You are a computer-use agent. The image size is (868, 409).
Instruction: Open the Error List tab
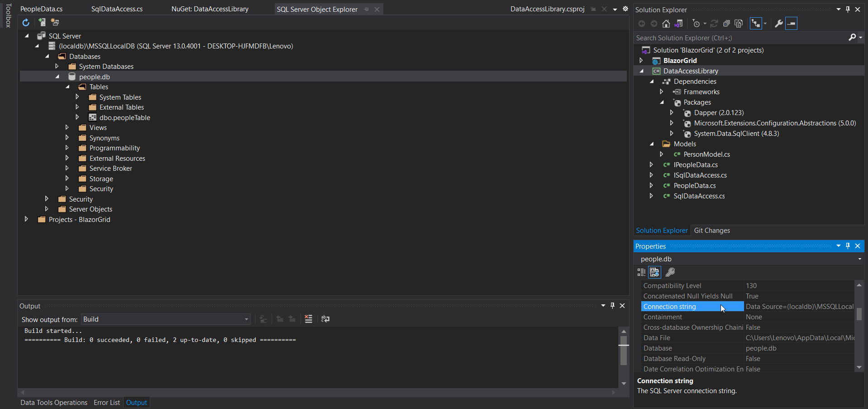(107, 403)
